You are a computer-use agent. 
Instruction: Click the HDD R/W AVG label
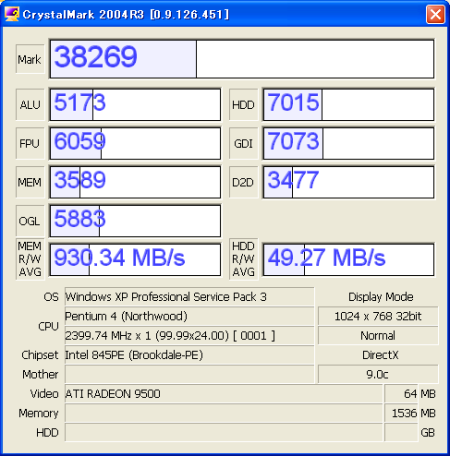coord(244,259)
